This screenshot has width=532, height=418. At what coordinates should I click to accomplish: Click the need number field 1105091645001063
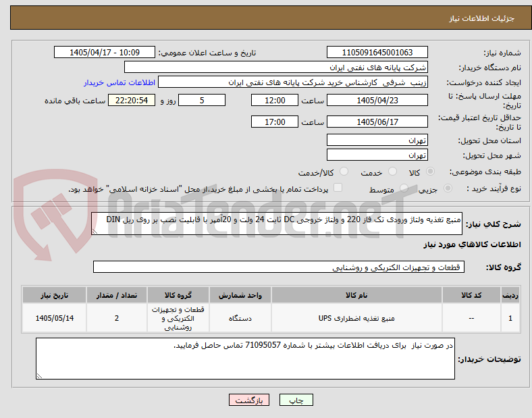tap(377, 52)
